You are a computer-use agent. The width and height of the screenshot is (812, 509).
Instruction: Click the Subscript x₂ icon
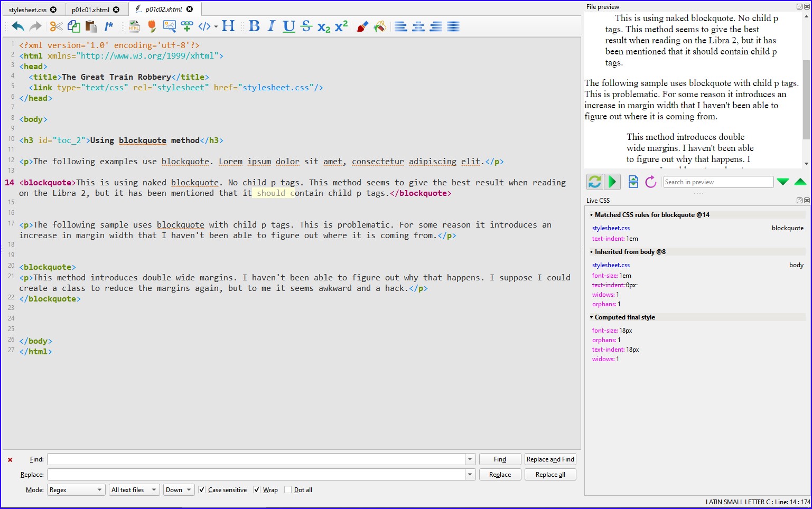click(x=324, y=27)
